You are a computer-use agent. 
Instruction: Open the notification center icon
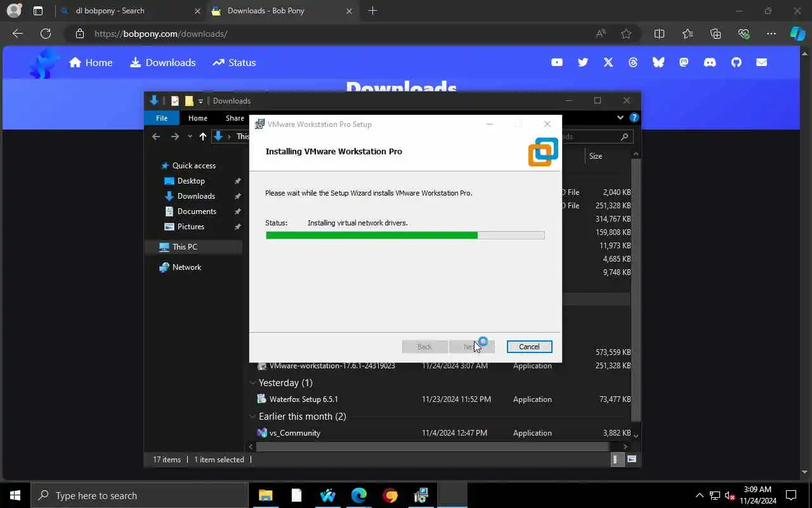coord(791,495)
